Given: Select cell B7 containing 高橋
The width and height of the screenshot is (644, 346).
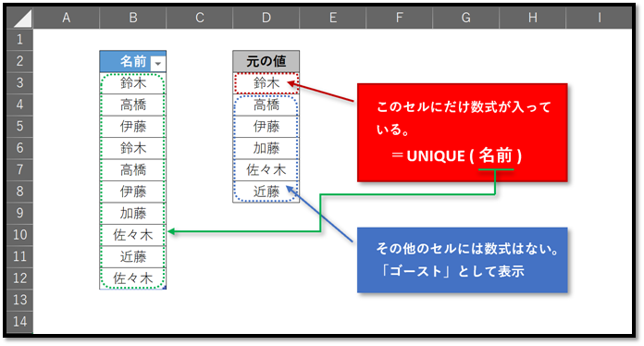Looking at the screenshot, I should pyautogui.click(x=133, y=170).
